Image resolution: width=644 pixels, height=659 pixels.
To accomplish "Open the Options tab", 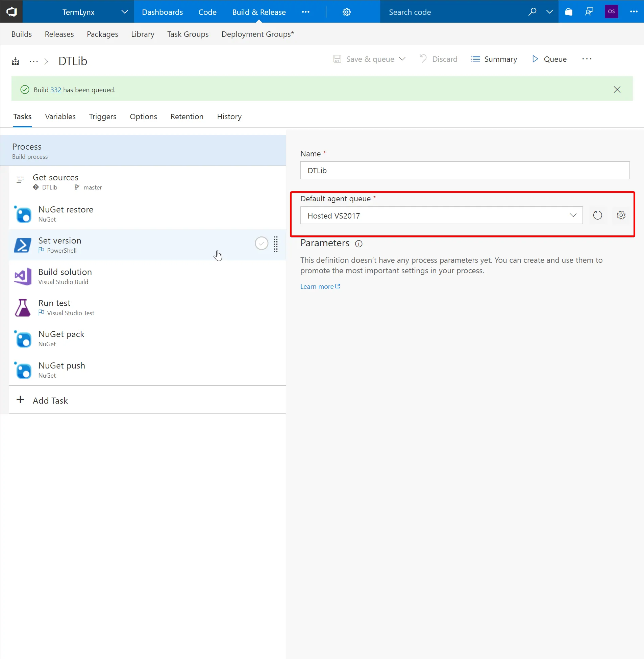I will 143,117.
